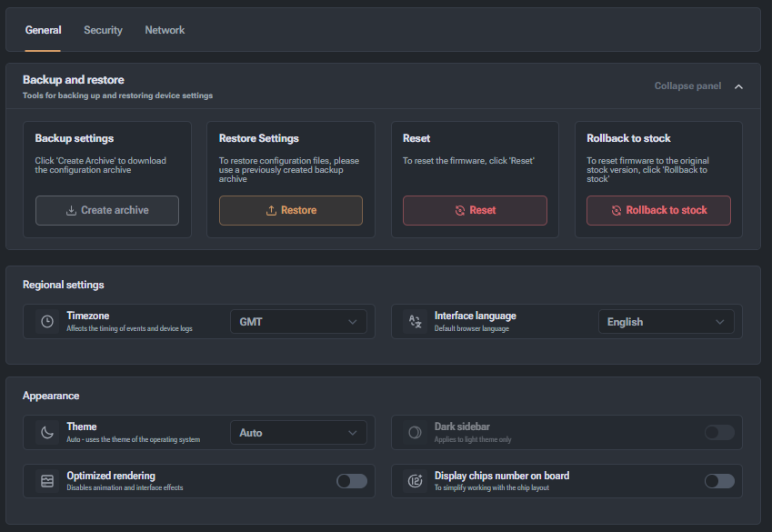Viewport: 772px width, 532px height.
Task: Click the Restore Settings card title
Action: [258, 138]
